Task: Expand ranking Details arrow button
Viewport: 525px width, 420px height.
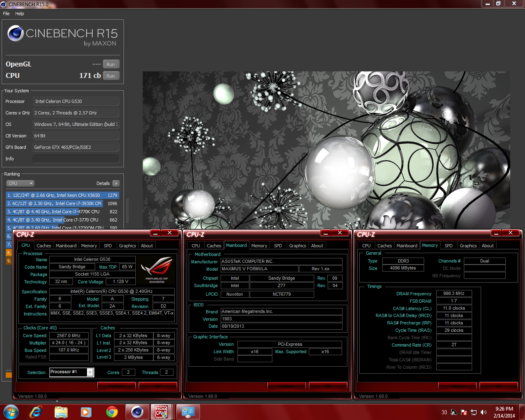Action: 116,183
